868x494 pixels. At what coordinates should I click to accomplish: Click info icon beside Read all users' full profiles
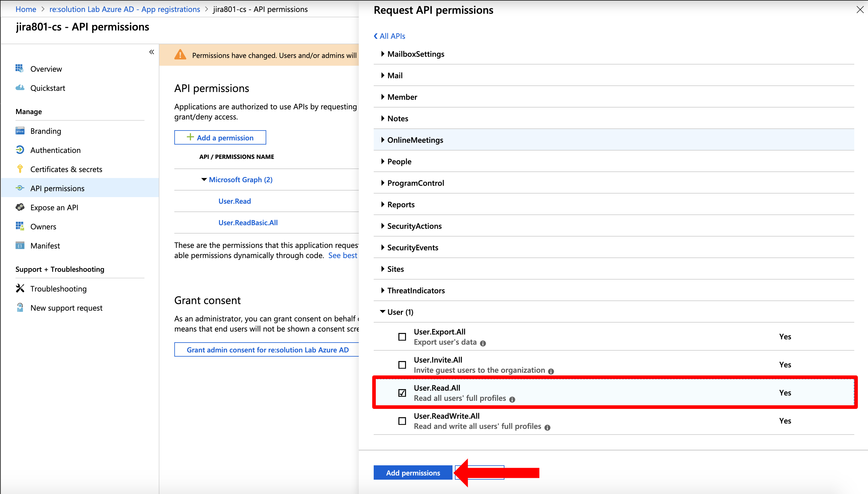point(512,399)
